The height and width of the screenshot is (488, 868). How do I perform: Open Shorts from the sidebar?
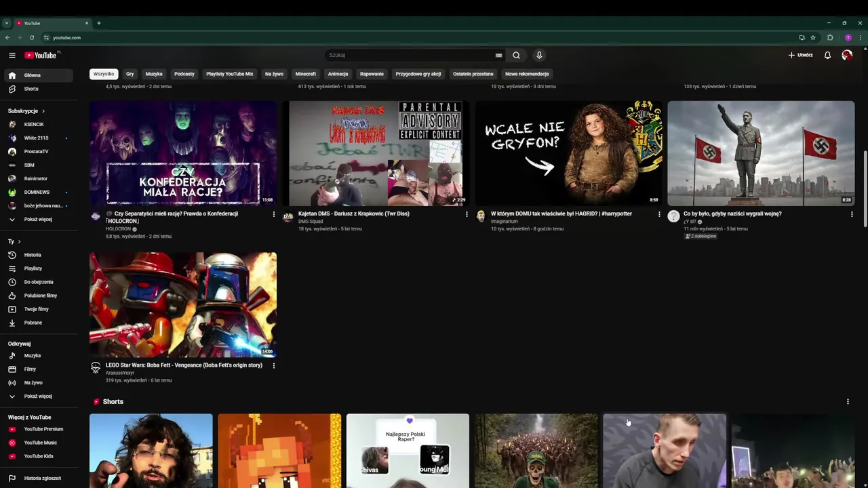37,89
